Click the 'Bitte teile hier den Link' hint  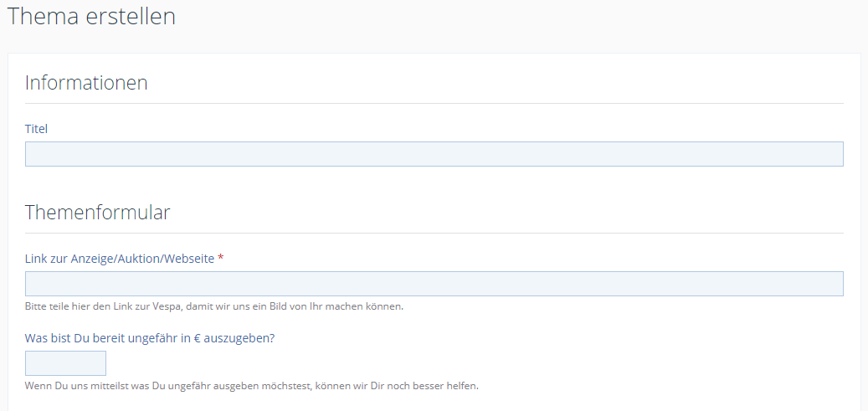pyautogui.click(x=214, y=306)
